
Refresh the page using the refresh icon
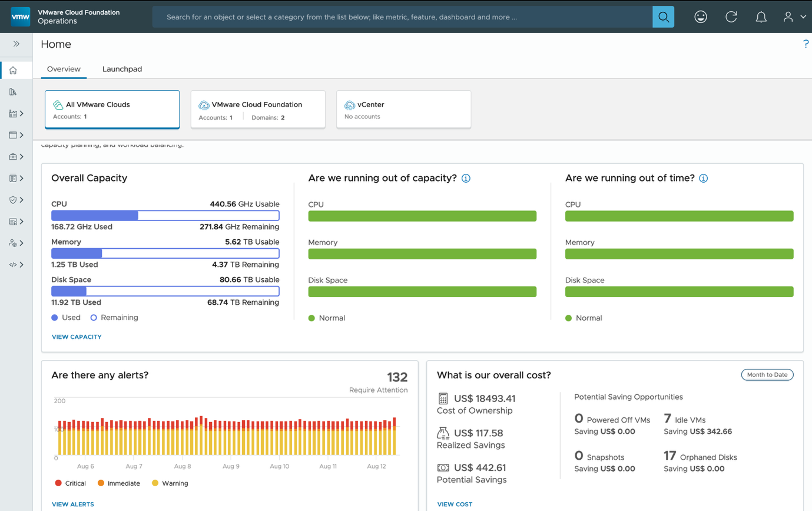point(731,17)
